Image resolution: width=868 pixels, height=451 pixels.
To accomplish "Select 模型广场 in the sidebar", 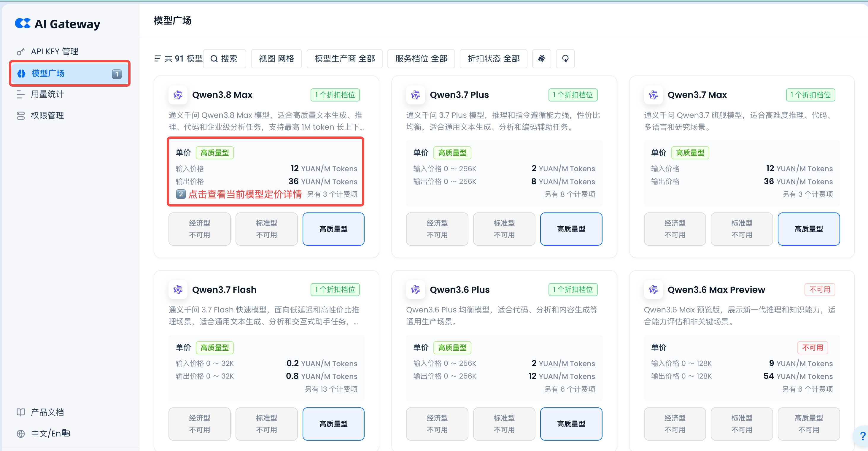I will pyautogui.click(x=69, y=74).
